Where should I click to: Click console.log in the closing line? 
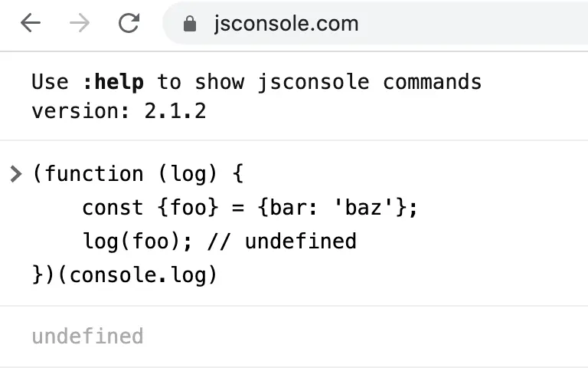pyautogui.click(x=138, y=275)
